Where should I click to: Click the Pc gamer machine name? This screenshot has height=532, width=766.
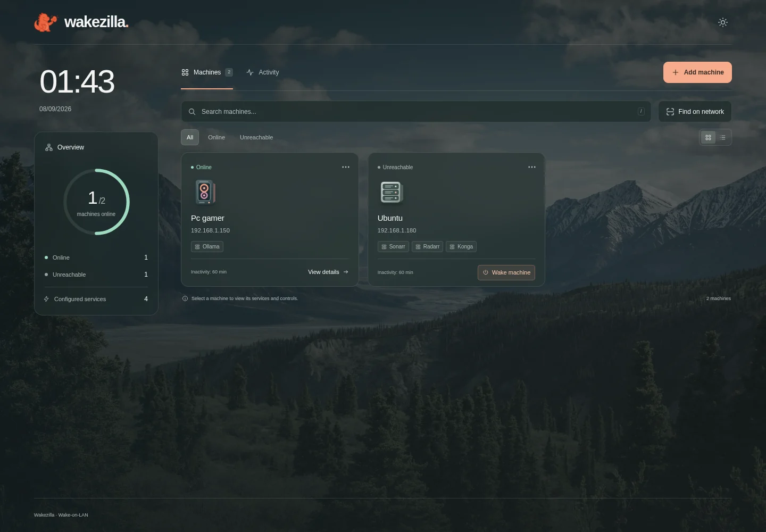pyautogui.click(x=207, y=218)
